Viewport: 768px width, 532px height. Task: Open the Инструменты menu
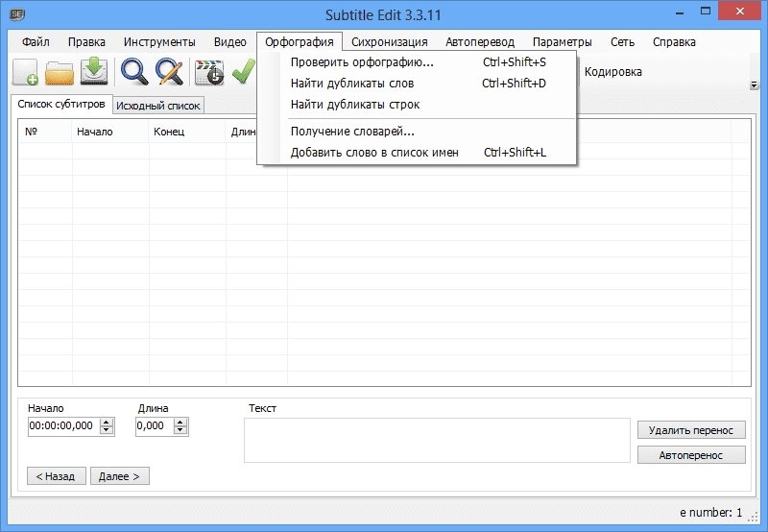[159, 42]
